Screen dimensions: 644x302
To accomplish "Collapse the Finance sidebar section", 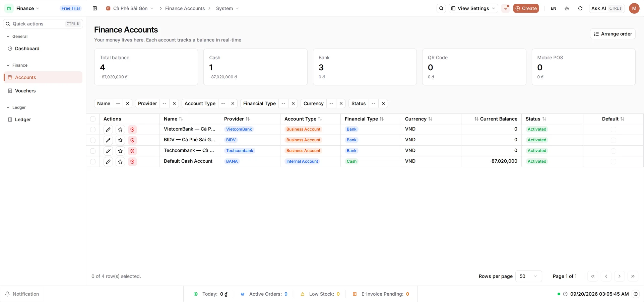I will pyautogui.click(x=17, y=65).
